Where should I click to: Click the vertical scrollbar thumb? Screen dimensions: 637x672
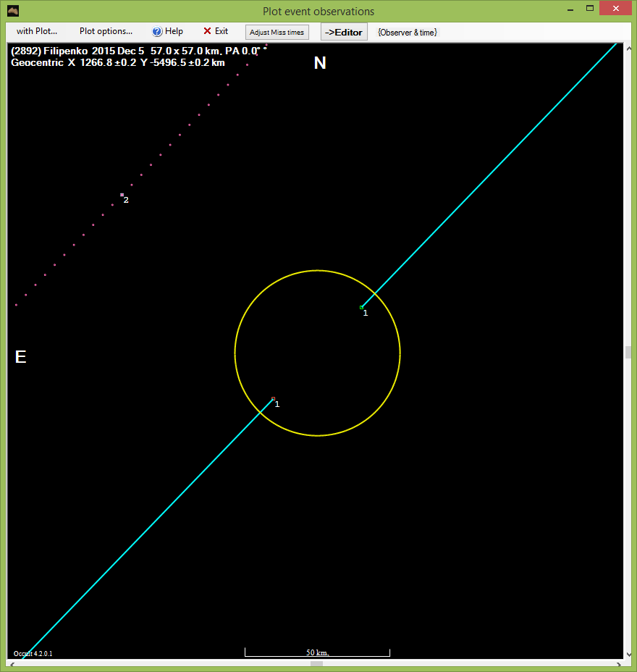point(628,352)
